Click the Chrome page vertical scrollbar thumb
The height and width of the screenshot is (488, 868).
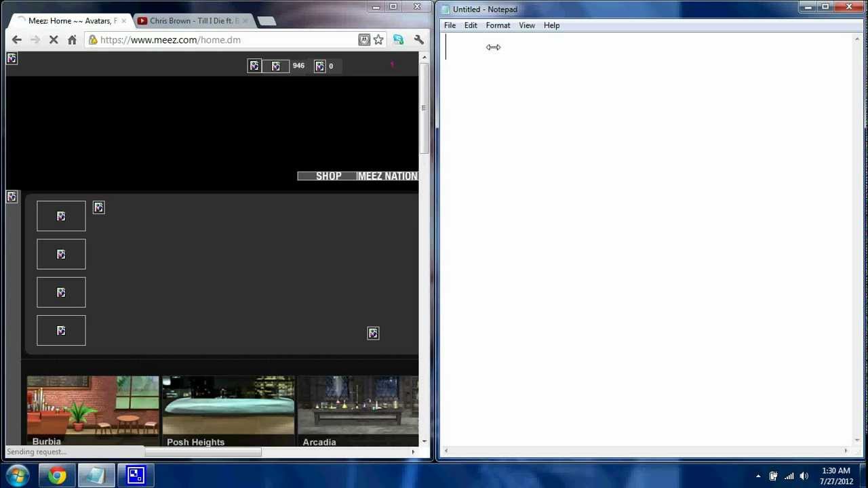(x=425, y=108)
